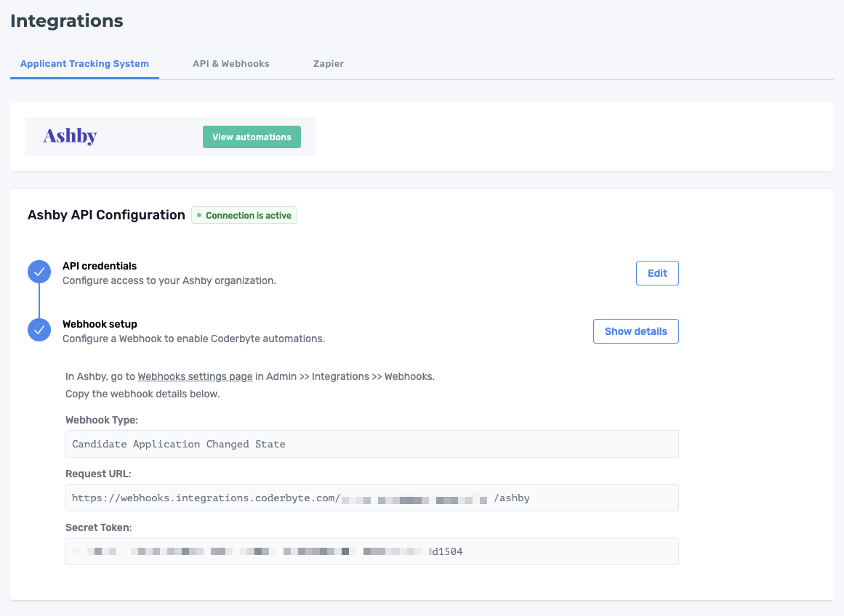
Task: Click the 'API credentials' step title
Action: pyautogui.click(x=100, y=266)
